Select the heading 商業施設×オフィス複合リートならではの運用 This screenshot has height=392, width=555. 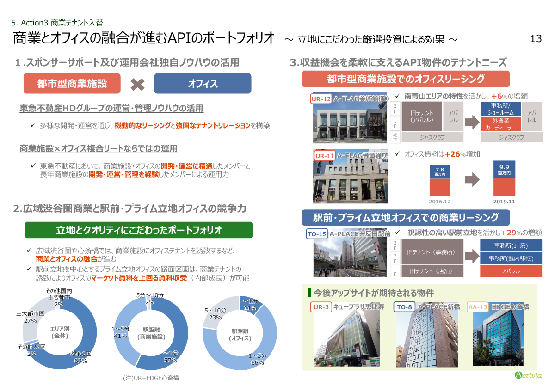point(99,149)
